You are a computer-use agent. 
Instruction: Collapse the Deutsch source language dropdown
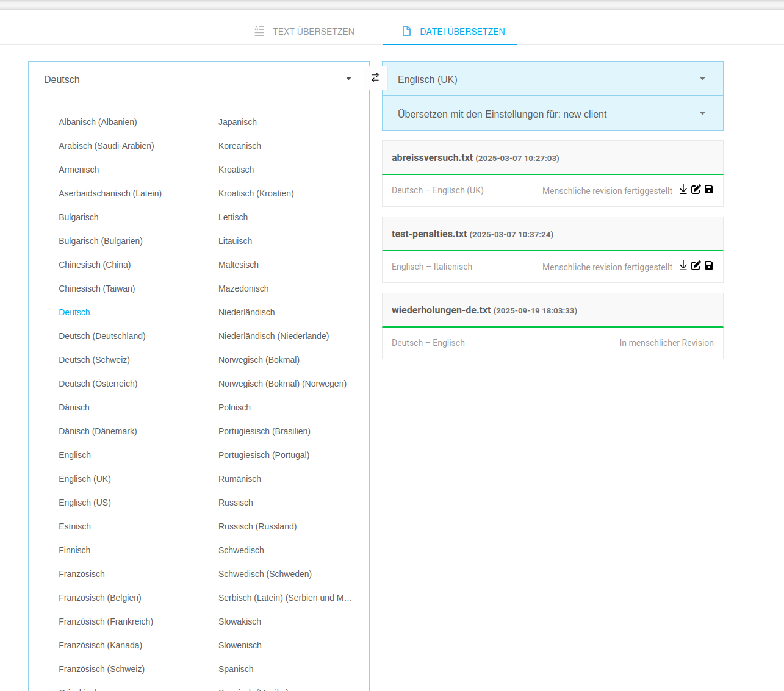tap(348, 79)
